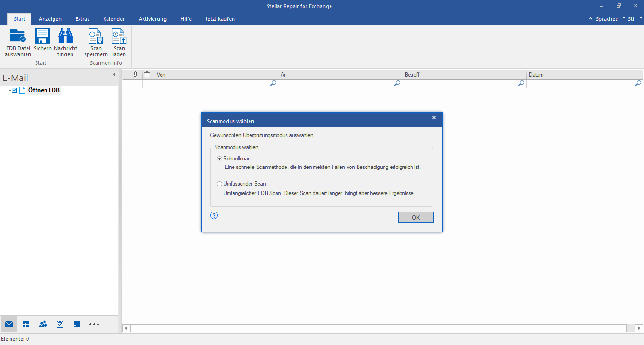The height and width of the screenshot is (345, 644).
Task: Click the EDB-Datei auswählen icon
Action: click(x=18, y=37)
